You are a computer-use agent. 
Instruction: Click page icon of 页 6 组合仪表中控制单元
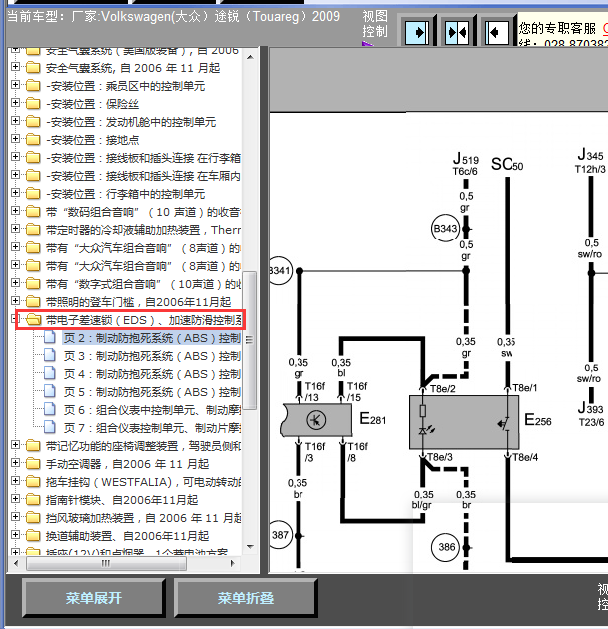pos(50,410)
